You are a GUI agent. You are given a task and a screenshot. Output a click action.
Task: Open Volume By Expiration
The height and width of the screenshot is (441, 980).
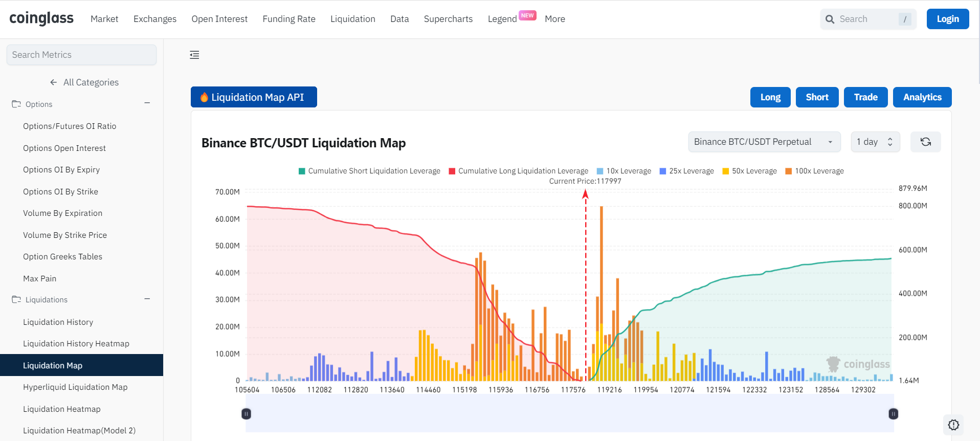point(62,213)
